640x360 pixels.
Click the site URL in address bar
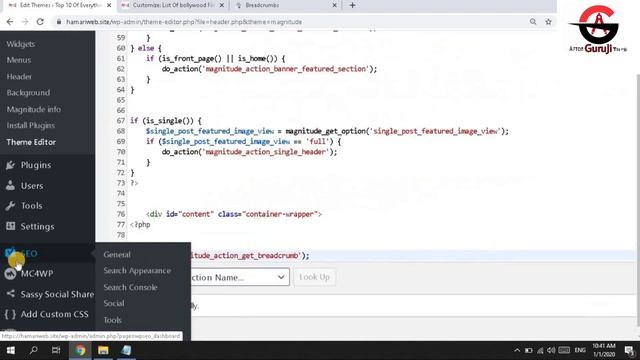point(184,22)
